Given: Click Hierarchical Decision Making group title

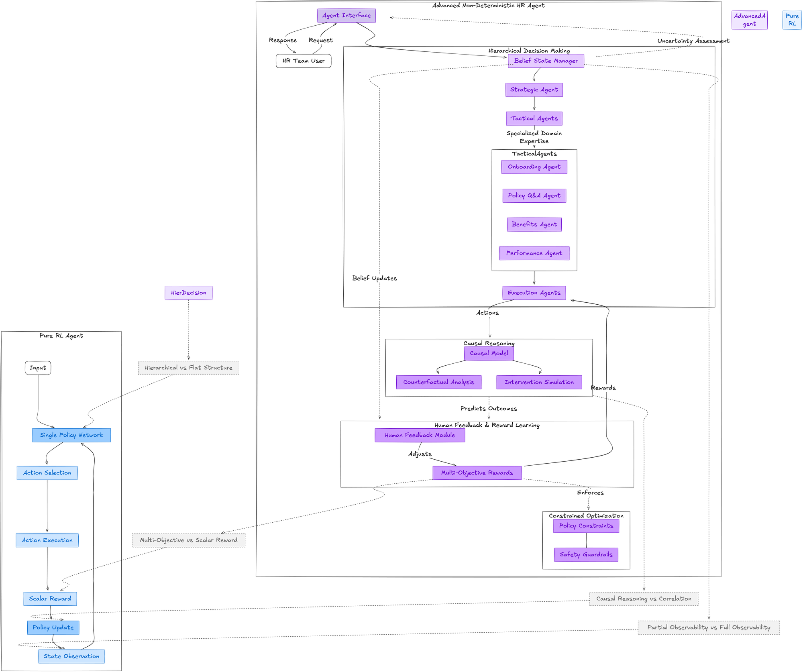Looking at the screenshot, I should pyautogui.click(x=529, y=51).
